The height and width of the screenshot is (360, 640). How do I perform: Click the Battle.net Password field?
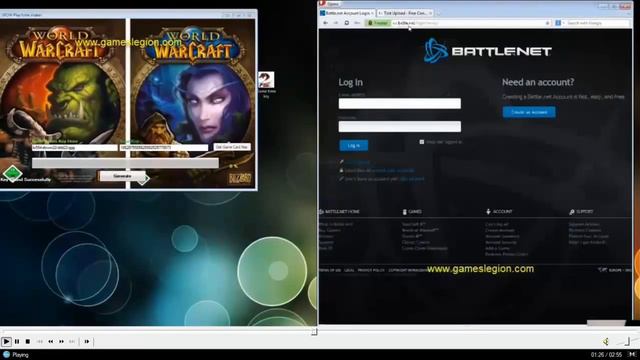(400, 127)
